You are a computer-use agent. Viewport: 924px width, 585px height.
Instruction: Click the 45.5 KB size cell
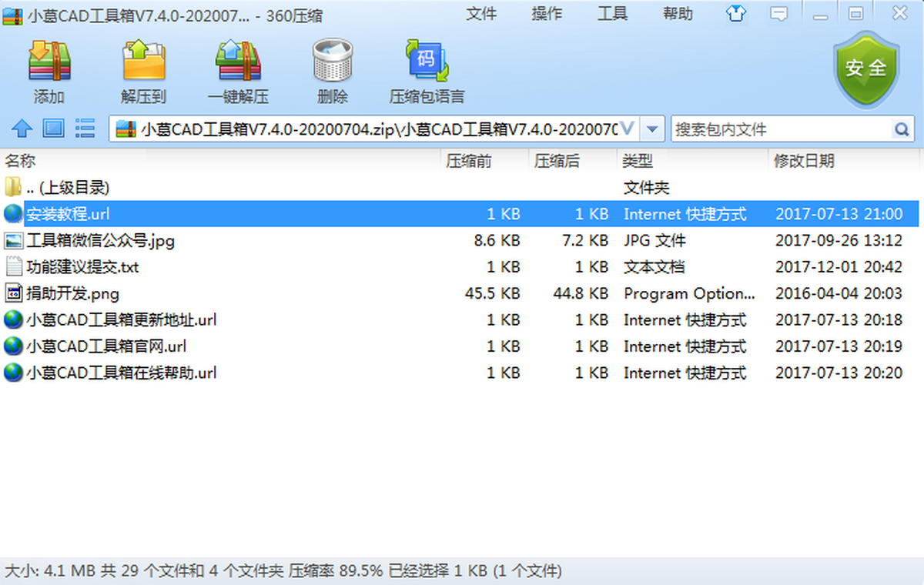pos(492,293)
